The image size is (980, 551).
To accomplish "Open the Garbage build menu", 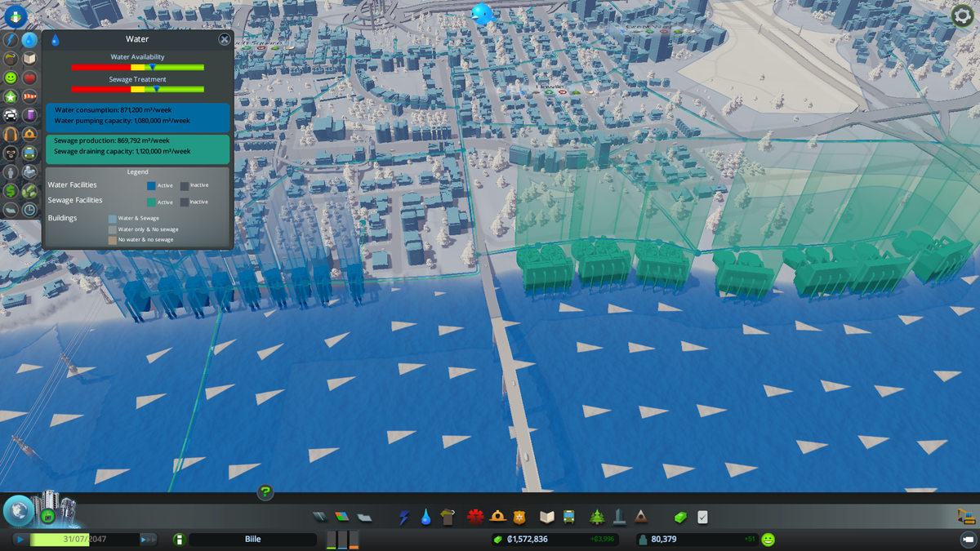I will pyautogui.click(x=447, y=517).
